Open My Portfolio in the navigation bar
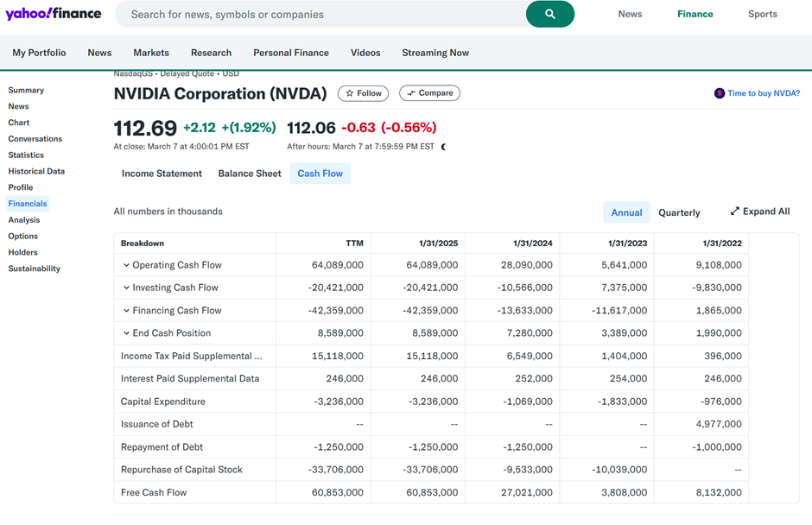The width and height of the screenshot is (812, 525). coord(40,53)
